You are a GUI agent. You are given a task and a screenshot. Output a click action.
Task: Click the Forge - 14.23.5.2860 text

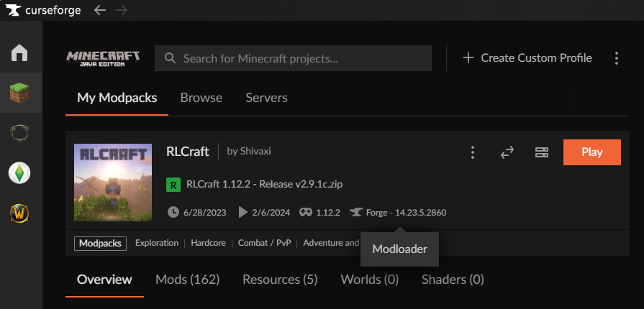click(407, 213)
